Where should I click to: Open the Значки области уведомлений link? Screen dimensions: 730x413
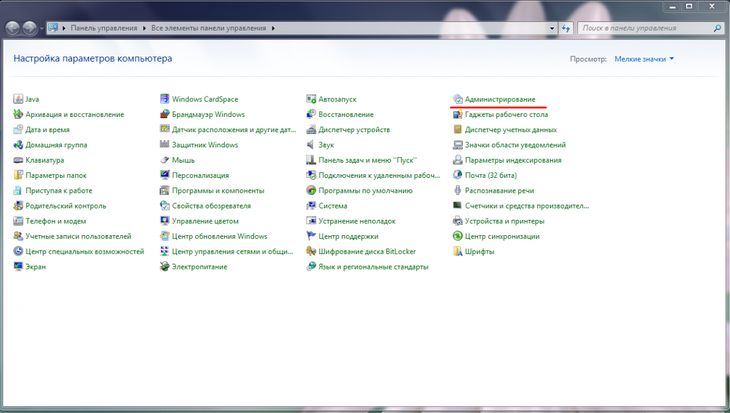tap(515, 145)
